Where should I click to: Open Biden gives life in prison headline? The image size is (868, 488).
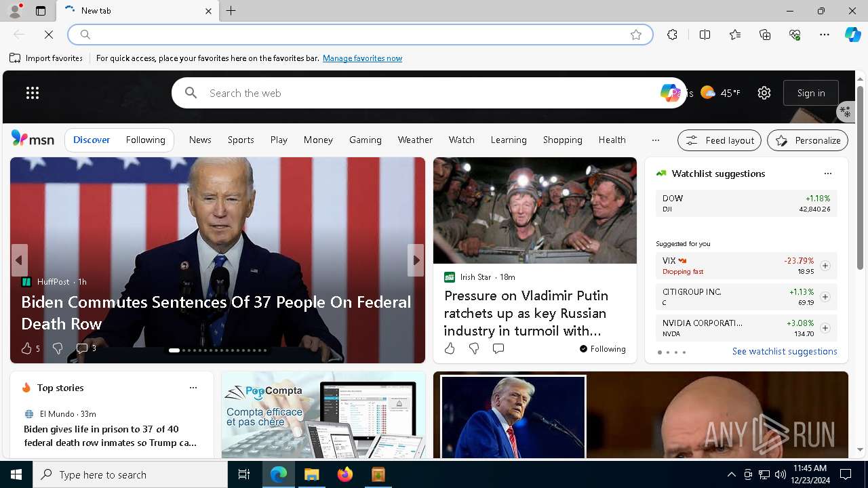[x=111, y=436]
